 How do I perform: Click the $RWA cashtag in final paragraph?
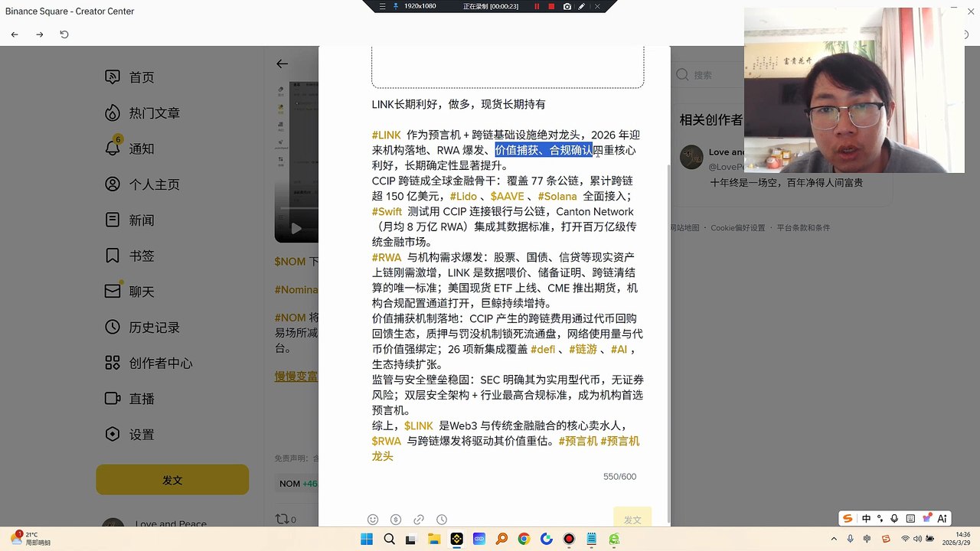coord(387,442)
